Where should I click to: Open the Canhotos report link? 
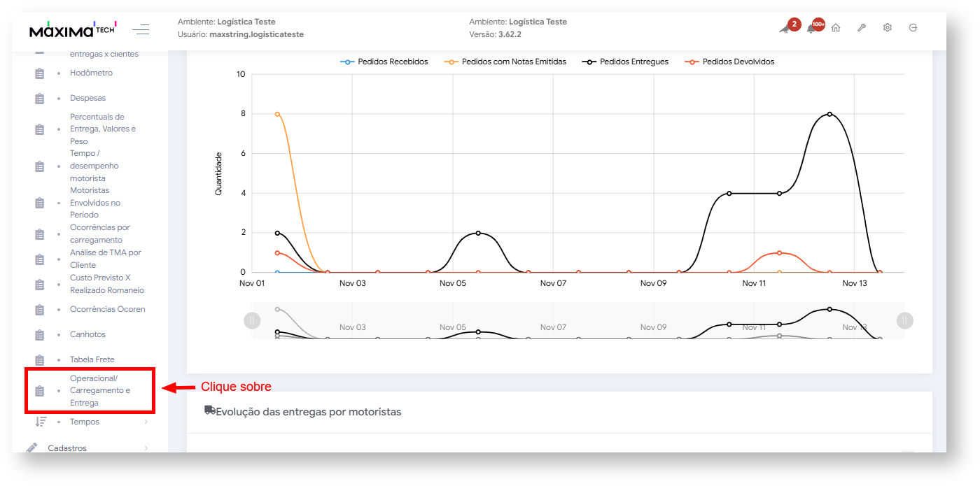pyautogui.click(x=87, y=334)
